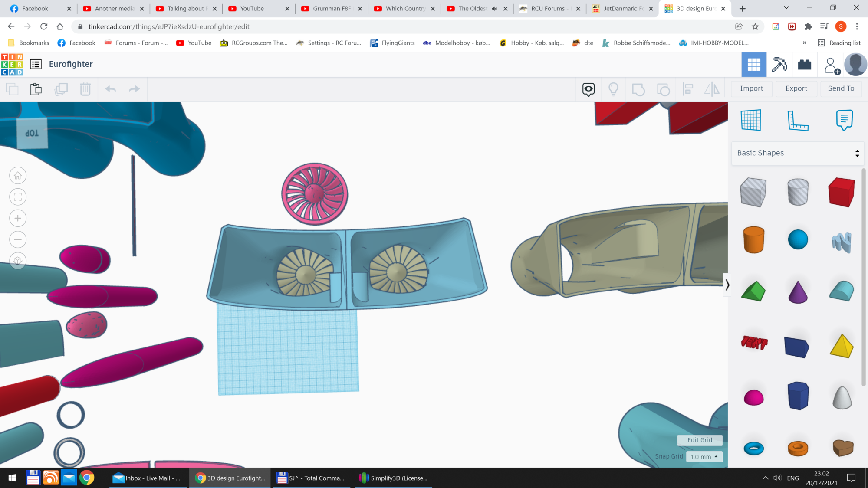Switch to the RCU Forums tab
Screen dimensions: 868x488
549,9
